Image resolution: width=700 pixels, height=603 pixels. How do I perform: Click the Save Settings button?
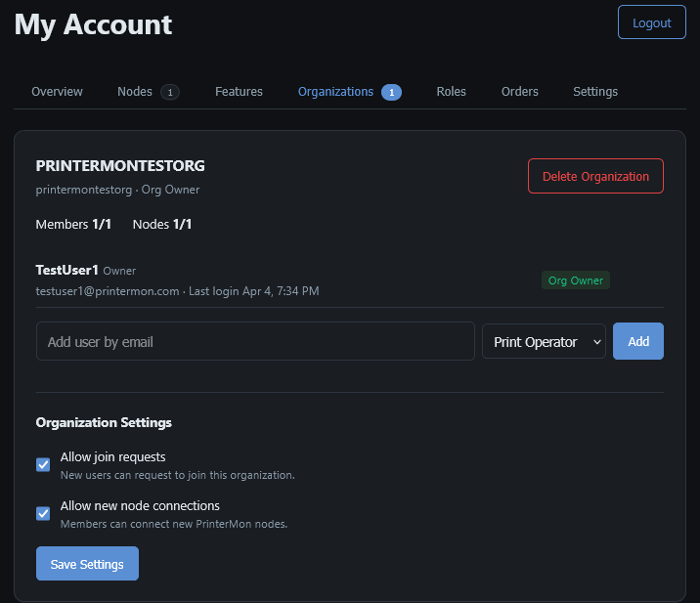87,564
